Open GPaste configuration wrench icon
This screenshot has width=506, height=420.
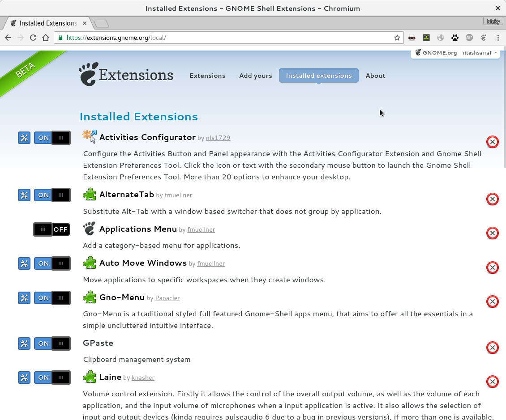click(x=24, y=344)
